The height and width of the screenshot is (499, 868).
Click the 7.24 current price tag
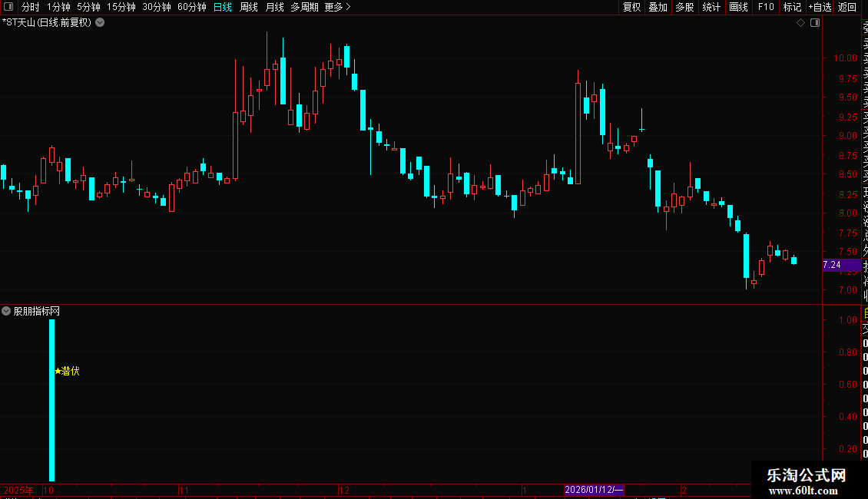841,265
